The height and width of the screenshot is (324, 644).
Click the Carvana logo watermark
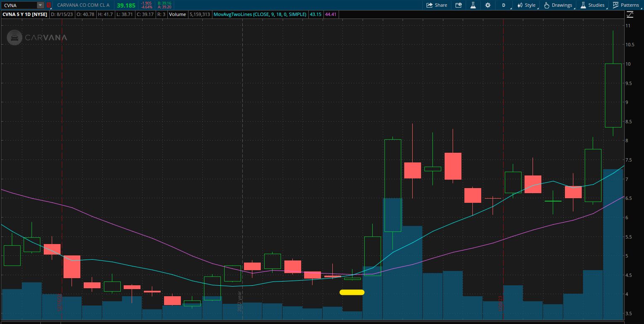click(37, 37)
